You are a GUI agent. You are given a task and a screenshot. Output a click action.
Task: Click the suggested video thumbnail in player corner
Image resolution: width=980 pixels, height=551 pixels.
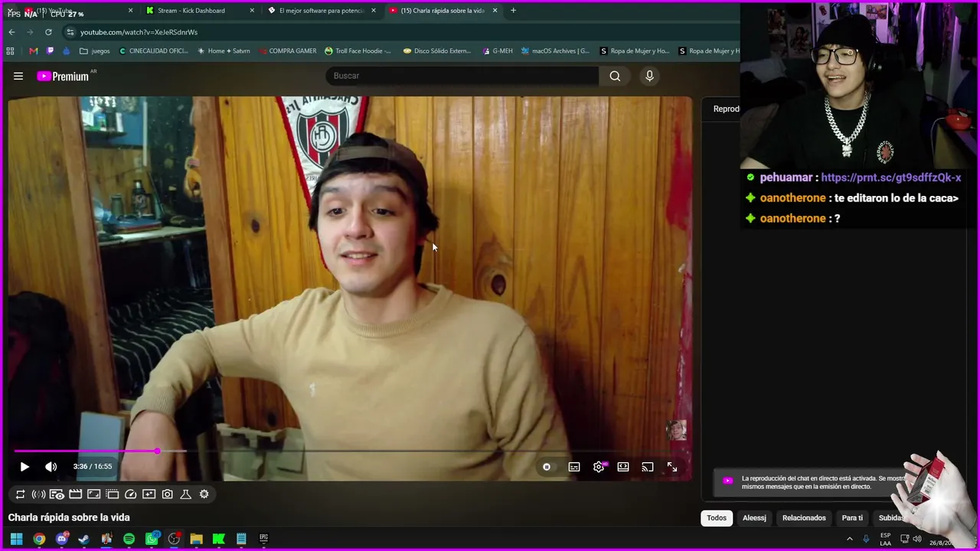click(x=676, y=430)
